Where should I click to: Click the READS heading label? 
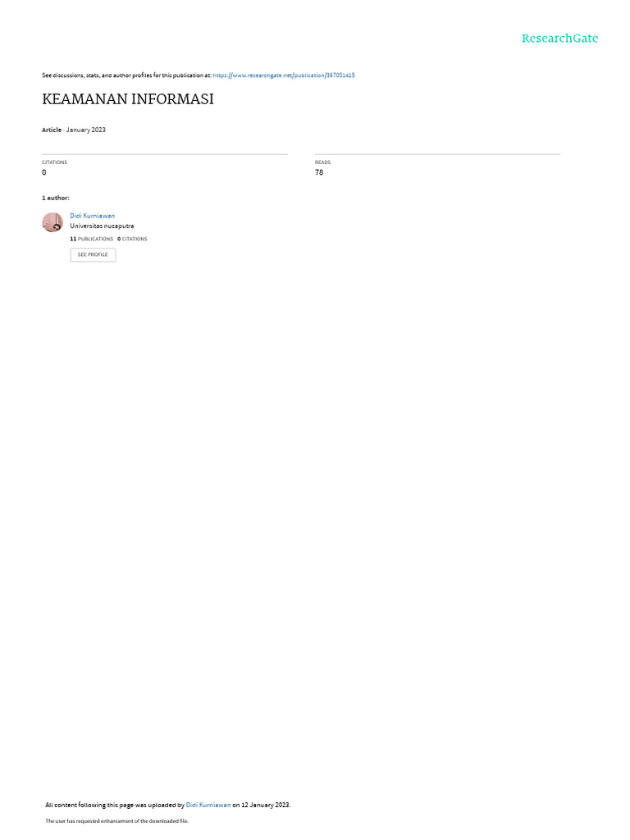(322, 162)
